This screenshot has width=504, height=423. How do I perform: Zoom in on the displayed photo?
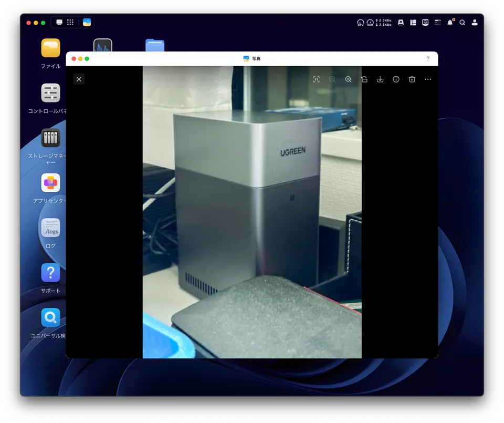click(348, 79)
